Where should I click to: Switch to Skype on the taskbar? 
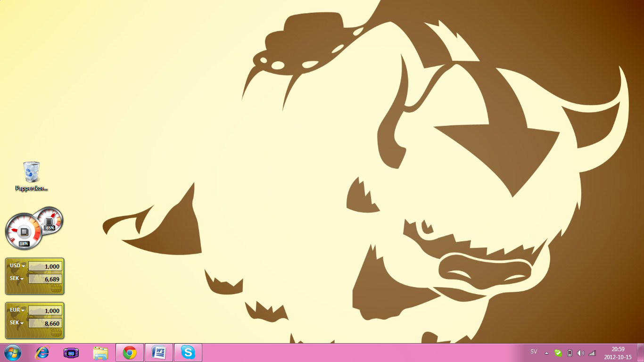[x=188, y=353]
